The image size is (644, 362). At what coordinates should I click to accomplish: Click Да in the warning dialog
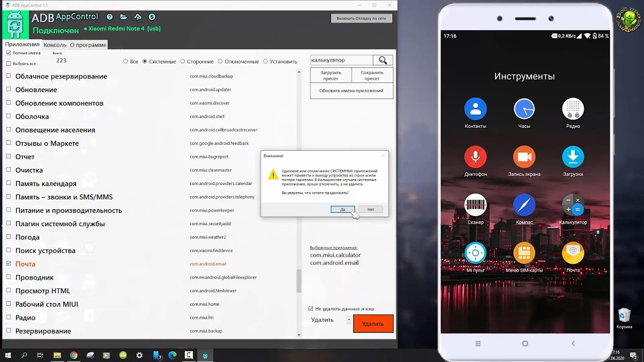click(x=343, y=209)
